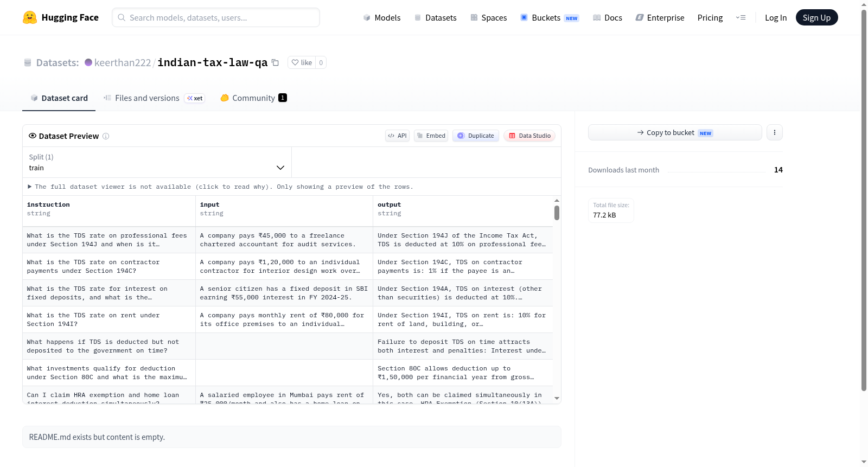Click the monthly rent ₹80,000 input cell
This screenshot has height=467, width=868.
click(x=284, y=319)
